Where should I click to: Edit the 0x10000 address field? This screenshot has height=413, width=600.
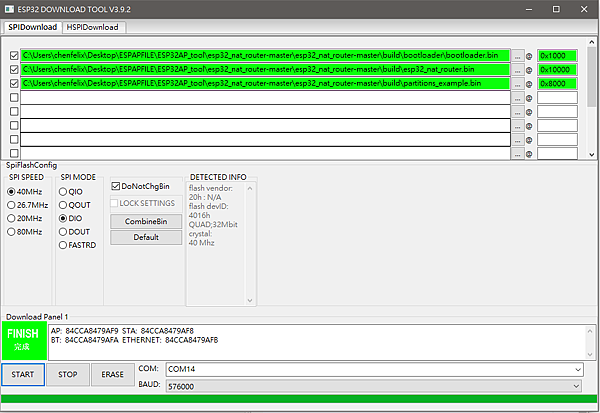pos(557,70)
